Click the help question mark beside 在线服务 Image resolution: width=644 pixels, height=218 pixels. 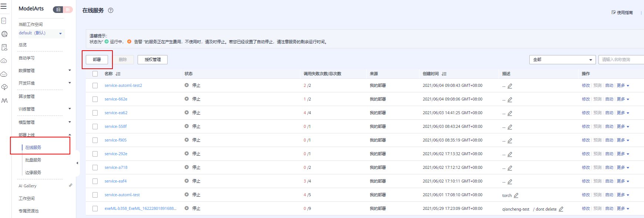tap(111, 10)
